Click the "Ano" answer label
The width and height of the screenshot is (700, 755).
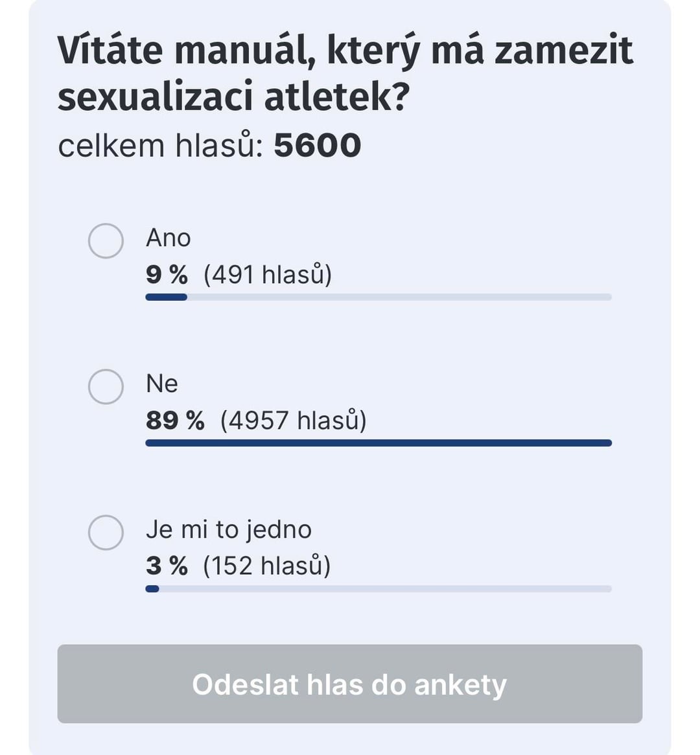[169, 238]
